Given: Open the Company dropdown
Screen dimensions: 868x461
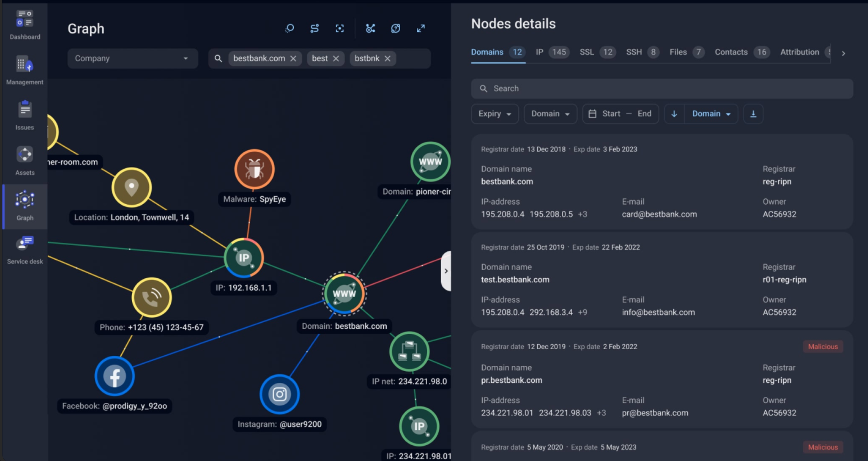Looking at the screenshot, I should click(x=132, y=58).
